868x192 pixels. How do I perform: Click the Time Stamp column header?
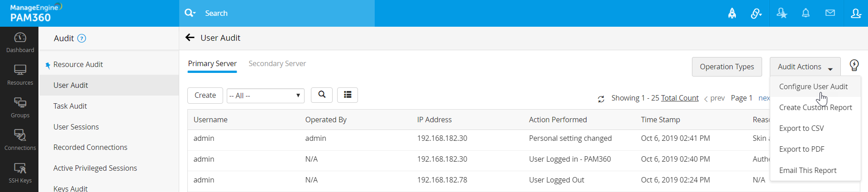pyautogui.click(x=660, y=120)
